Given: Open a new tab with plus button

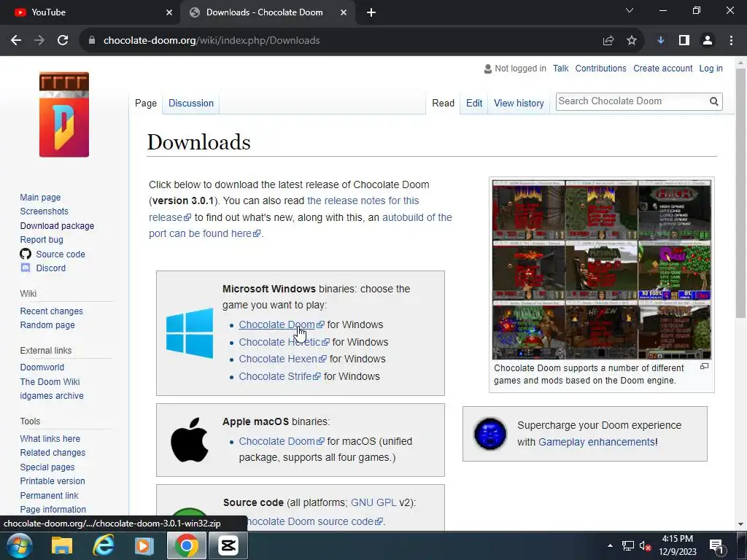Looking at the screenshot, I should [371, 12].
